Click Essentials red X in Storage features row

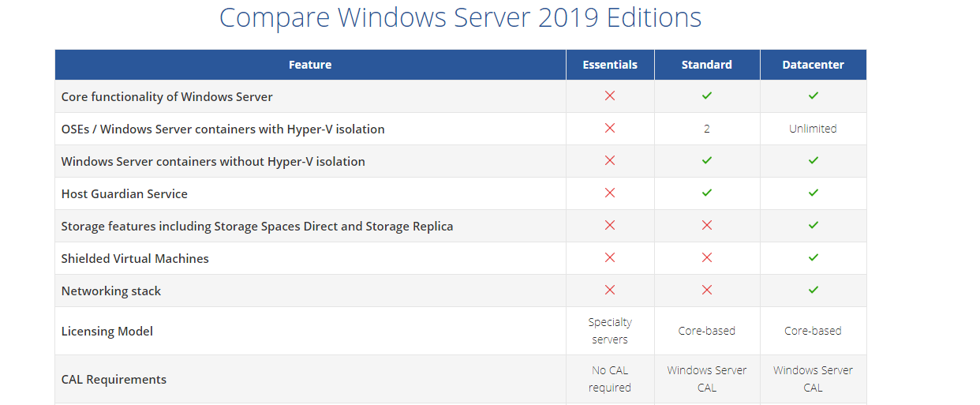pyautogui.click(x=610, y=225)
